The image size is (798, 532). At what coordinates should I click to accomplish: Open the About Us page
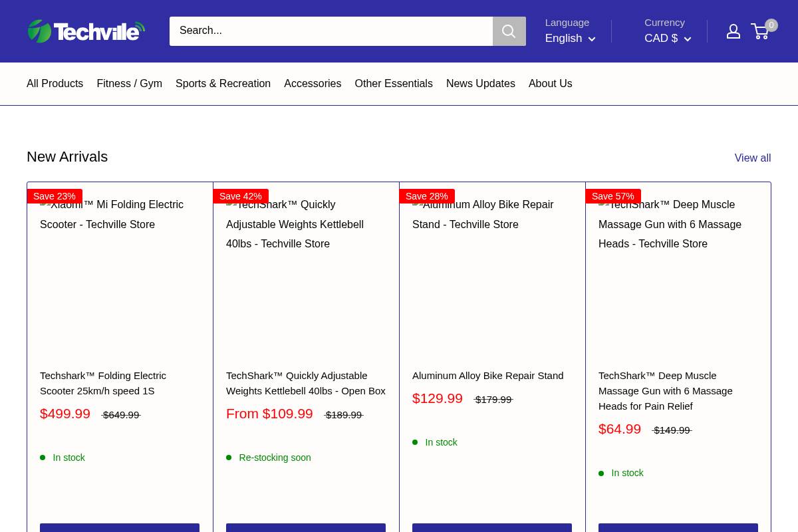pos(550,83)
